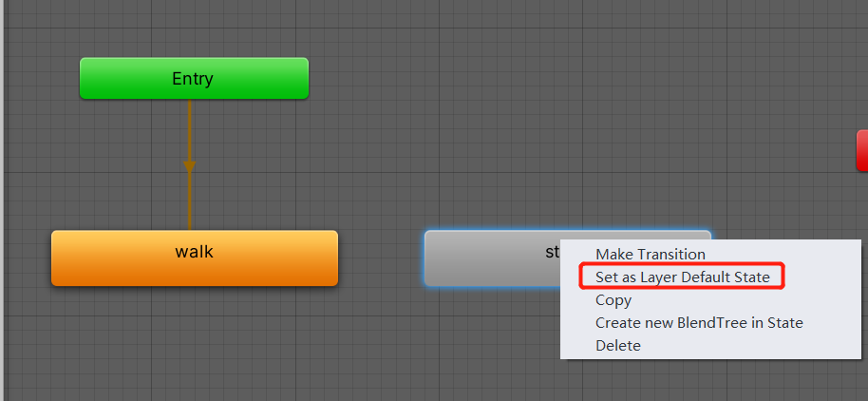Select Create new BlendTree in State
Image resolution: width=868 pixels, height=401 pixels.
pos(699,322)
